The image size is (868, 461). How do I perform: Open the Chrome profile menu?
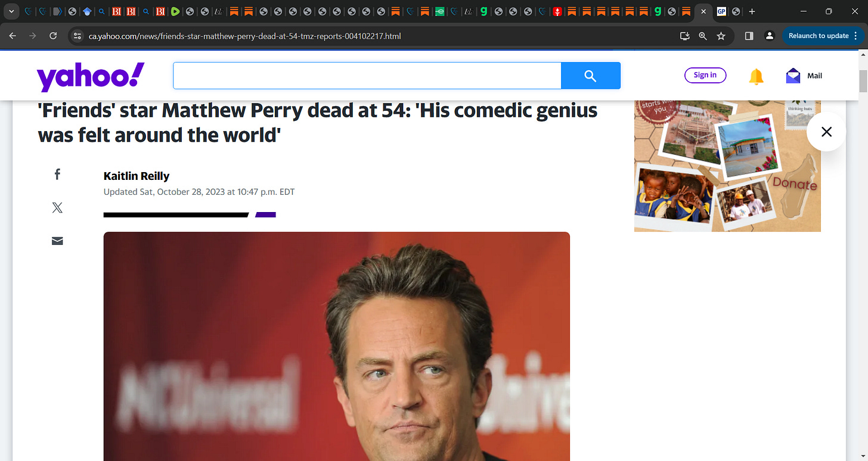[770, 36]
